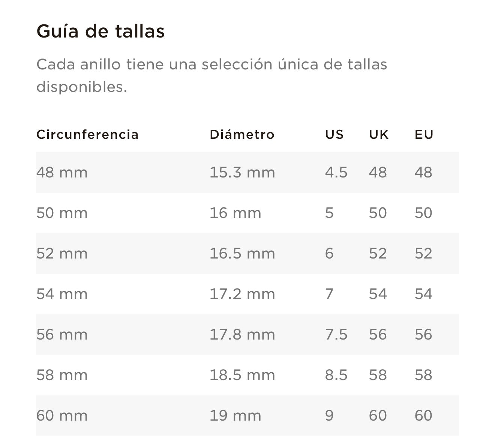Click the UK column header

pos(379,134)
